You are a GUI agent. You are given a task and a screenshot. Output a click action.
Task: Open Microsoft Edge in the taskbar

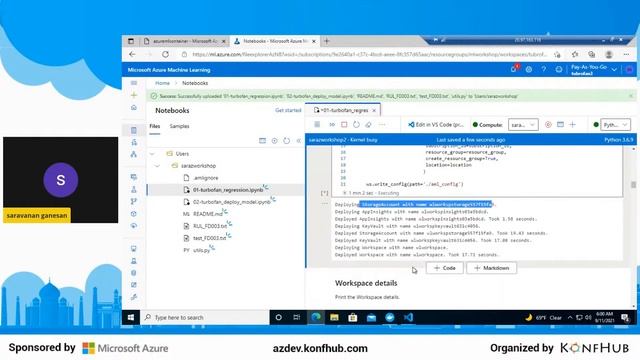tap(316, 317)
